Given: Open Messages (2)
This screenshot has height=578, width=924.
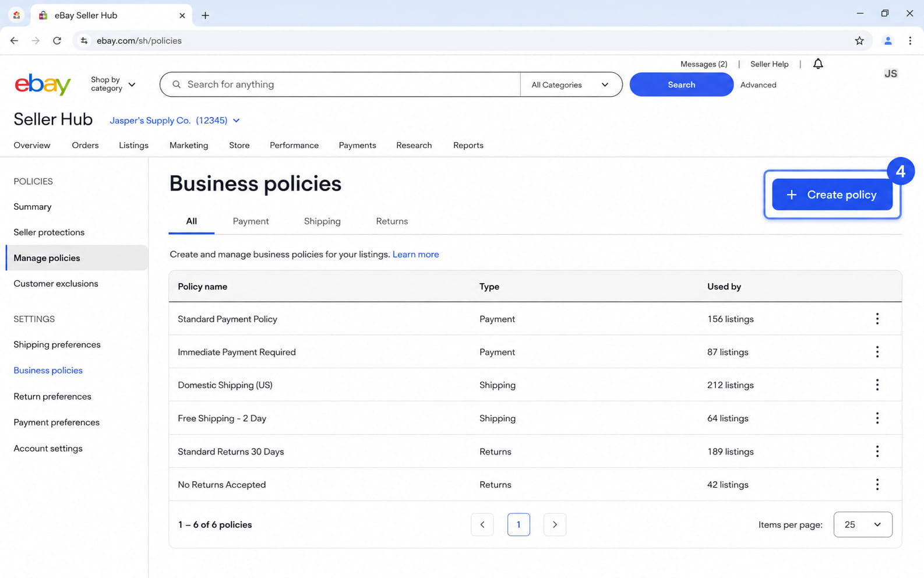Looking at the screenshot, I should tap(704, 64).
